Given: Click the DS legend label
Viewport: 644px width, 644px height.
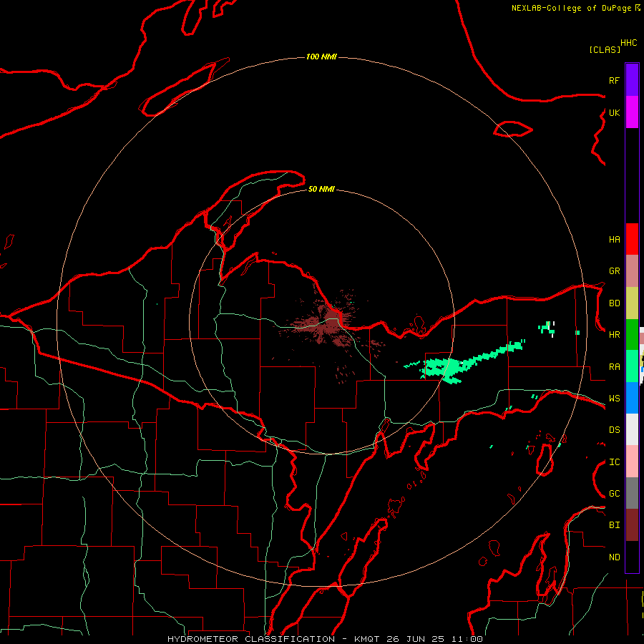Looking at the screenshot, I should click(x=614, y=430).
